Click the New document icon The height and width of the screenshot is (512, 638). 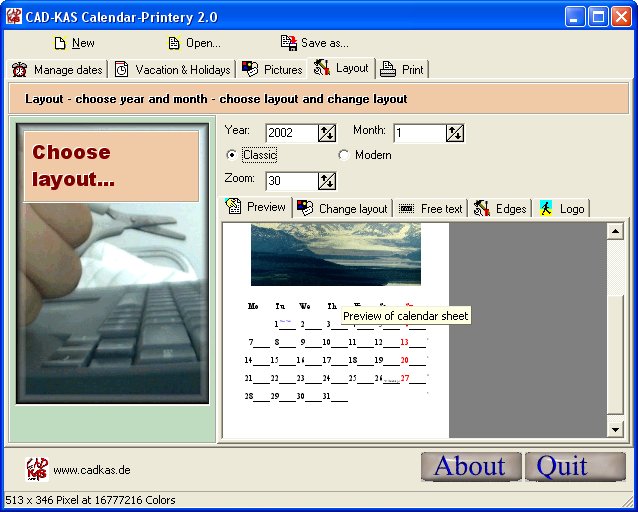(x=60, y=43)
